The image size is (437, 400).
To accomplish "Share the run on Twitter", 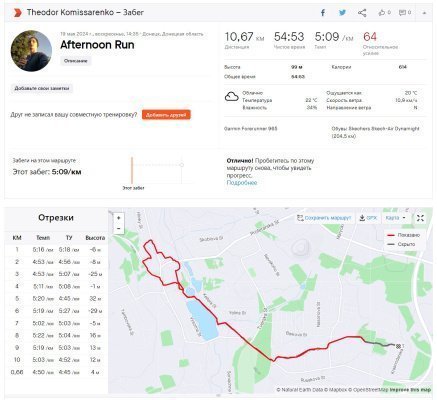I will click(342, 13).
